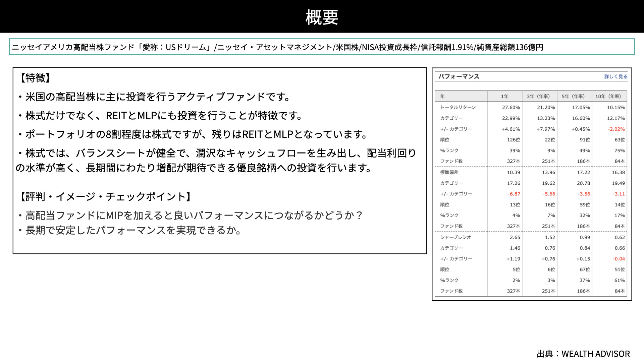This screenshot has height=362, width=644.
Task: Click the 27.60% total return value
Action: pos(511,108)
